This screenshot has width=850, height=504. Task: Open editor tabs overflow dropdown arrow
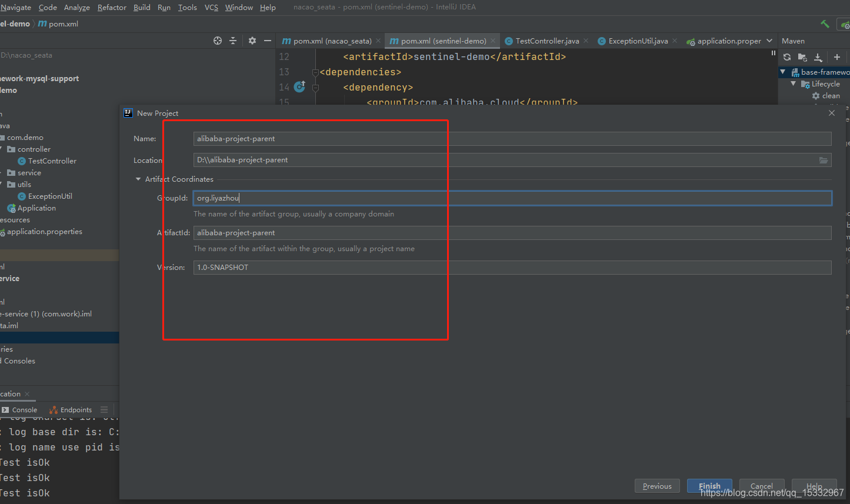tap(769, 41)
